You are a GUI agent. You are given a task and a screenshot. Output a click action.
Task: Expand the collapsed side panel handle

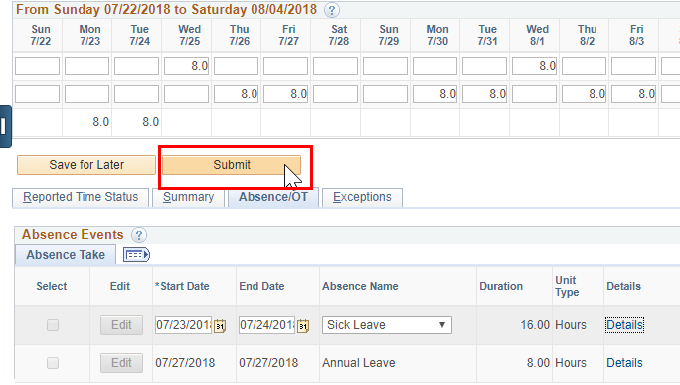tap(5, 126)
